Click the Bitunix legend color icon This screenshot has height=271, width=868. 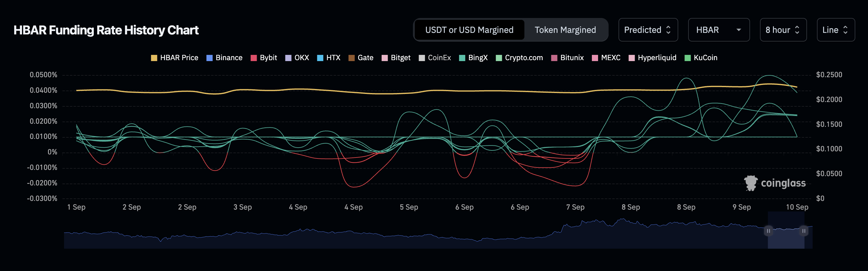(x=554, y=58)
